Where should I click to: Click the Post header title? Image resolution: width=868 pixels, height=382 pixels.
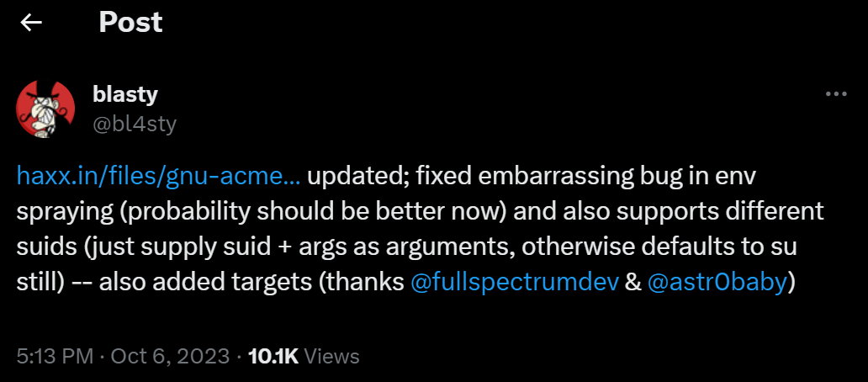pyautogui.click(x=130, y=23)
